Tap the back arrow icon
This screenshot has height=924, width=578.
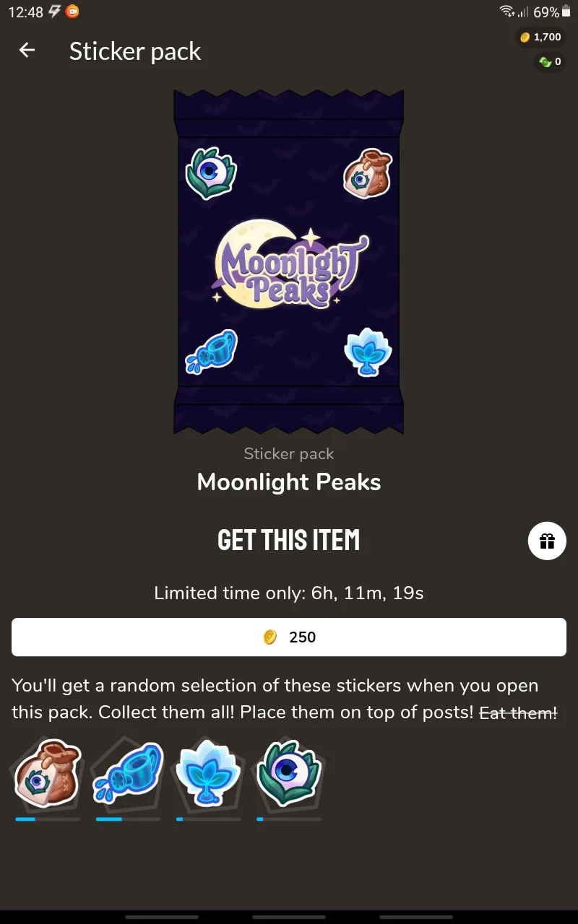[27, 50]
